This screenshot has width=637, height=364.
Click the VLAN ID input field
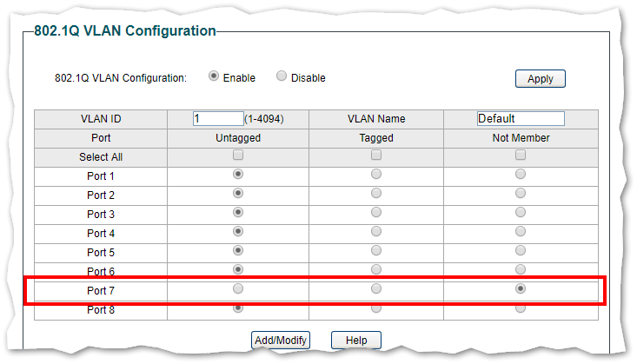click(218, 119)
